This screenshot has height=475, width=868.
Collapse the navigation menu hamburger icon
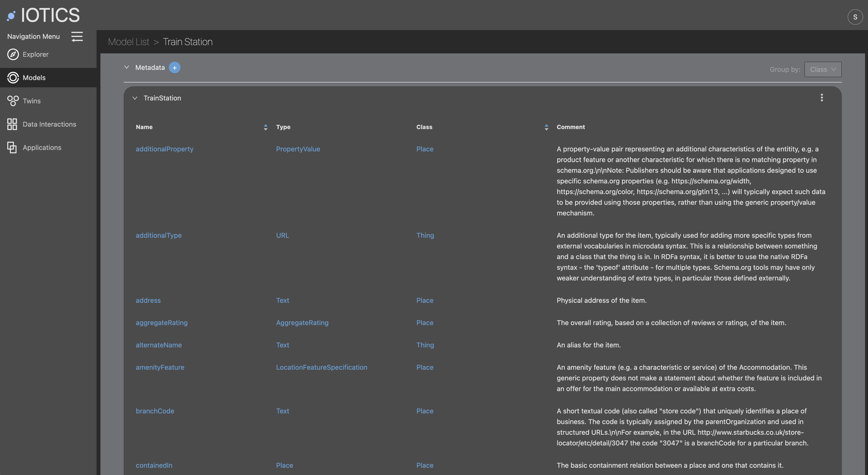(x=77, y=36)
